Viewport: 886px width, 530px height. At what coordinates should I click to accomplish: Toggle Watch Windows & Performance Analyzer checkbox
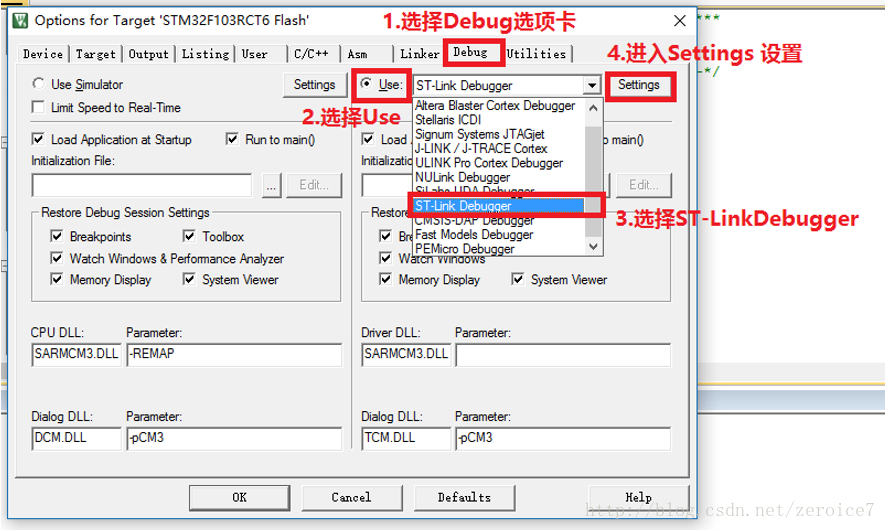point(57,258)
